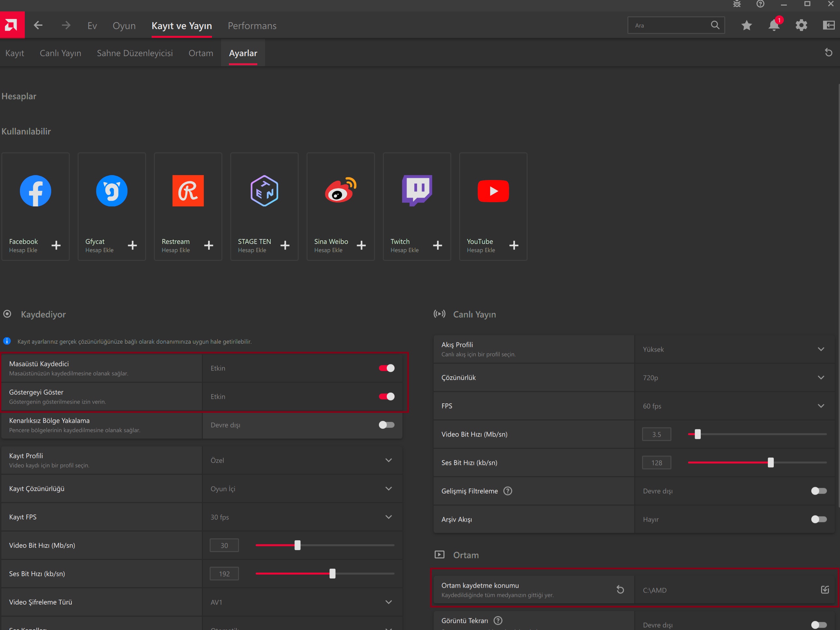Enable Görüntü Tekrarı toggle

tap(819, 625)
